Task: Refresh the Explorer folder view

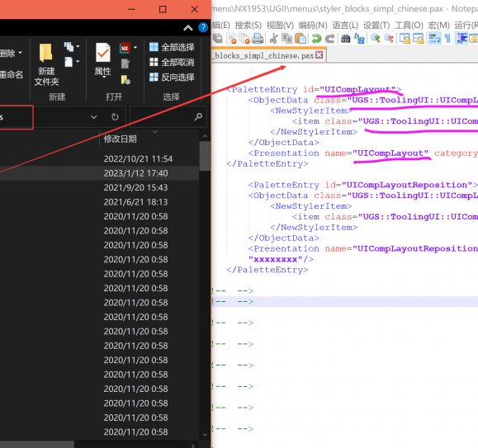Action: pyautogui.click(x=115, y=117)
